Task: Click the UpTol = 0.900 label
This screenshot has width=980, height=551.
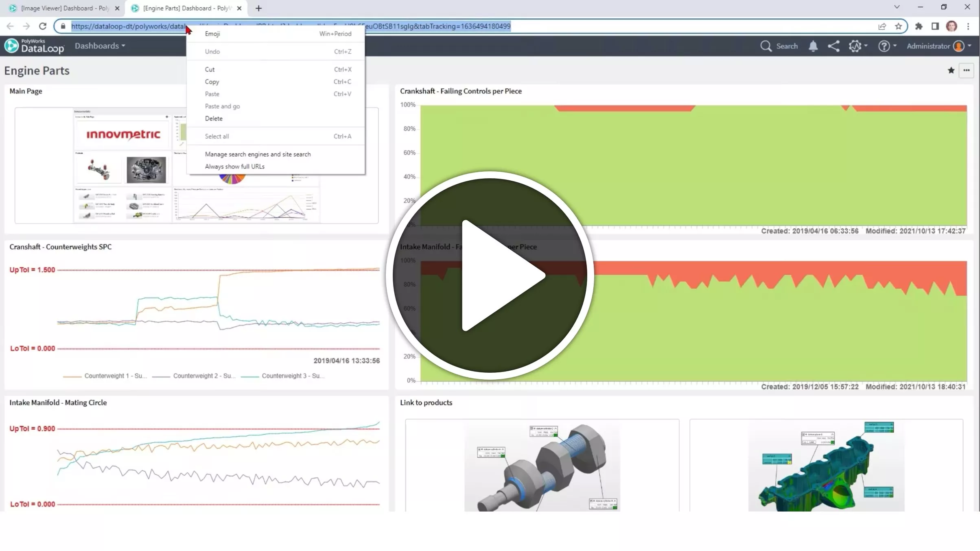Action: click(32, 429)
